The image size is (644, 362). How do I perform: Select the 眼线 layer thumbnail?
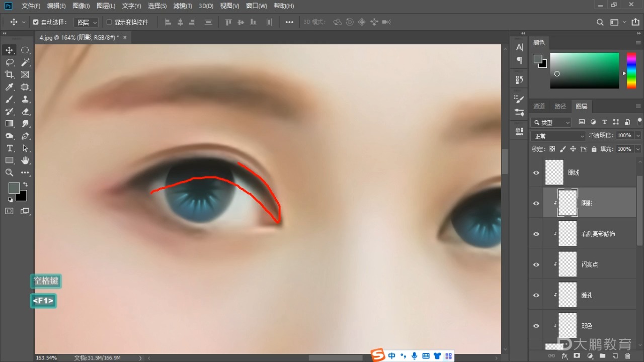[554, 172]
